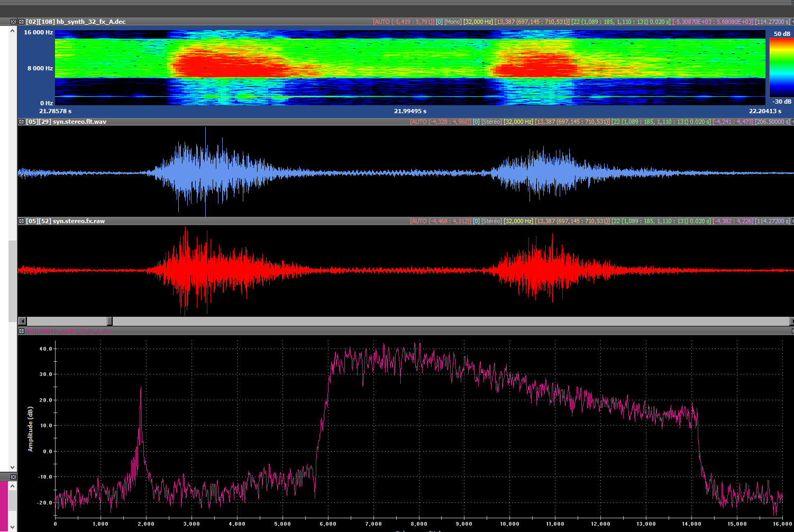The height and width of the screenshot is (532, 794).
Task: Click the 32,000 Hz sample rate on syn.stereo.fx.raw
Action: pos(518,221)
